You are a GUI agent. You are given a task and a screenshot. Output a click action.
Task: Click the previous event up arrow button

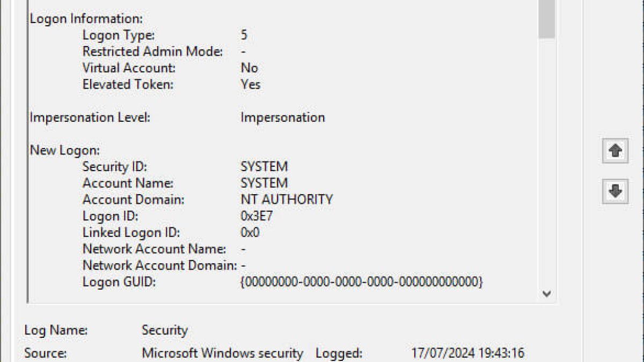tap(615, 151)
